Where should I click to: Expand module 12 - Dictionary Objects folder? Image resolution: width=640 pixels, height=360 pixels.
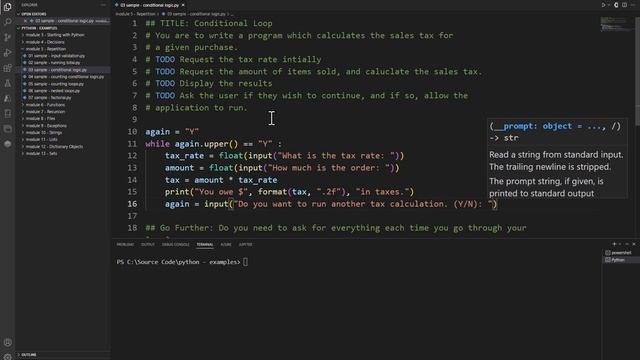pyautogui.click(x=54, y=146)
